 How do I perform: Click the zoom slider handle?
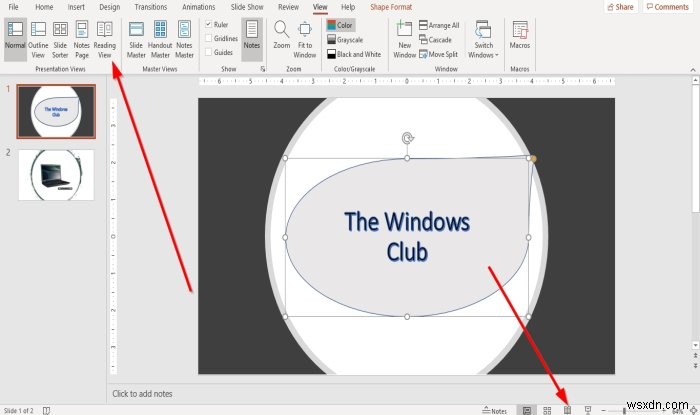pyautogui.click(x=624, y=411)
